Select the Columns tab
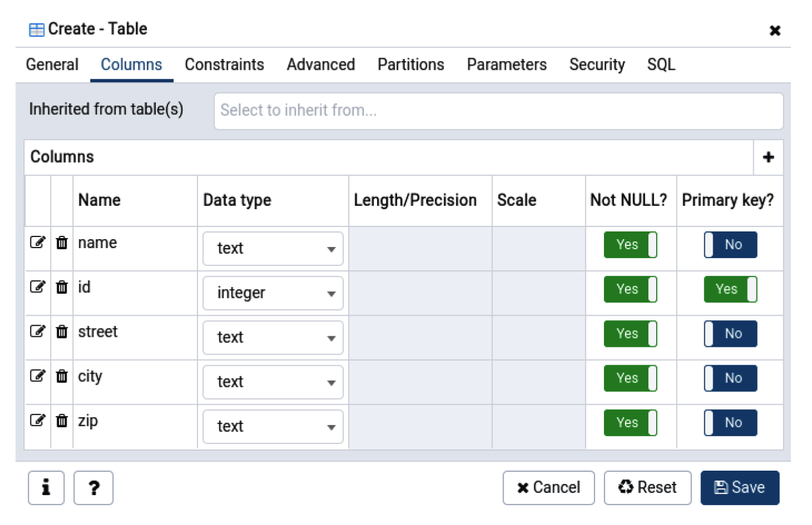812x525 pixels. (131, 65)
